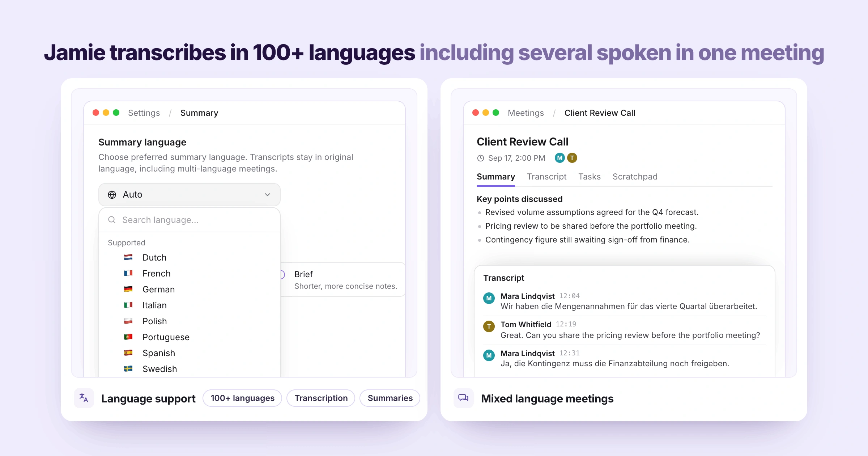Click the German flag icon

pyautogui.click(x=128, y=289)
